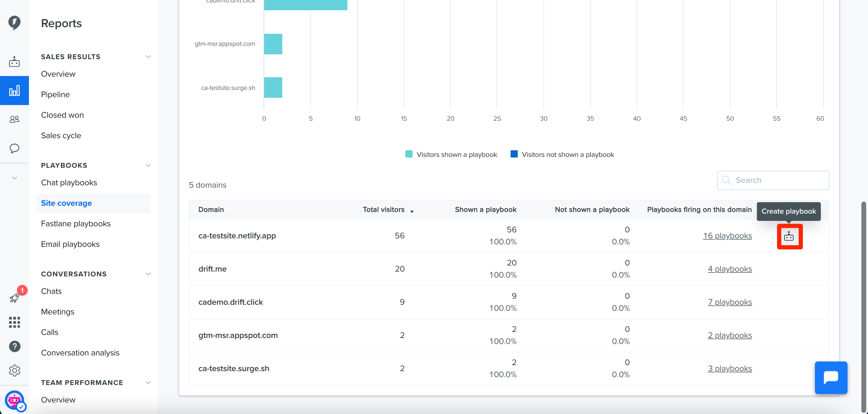
Task: Click the domain Search field
Action: tap(773, 180)
